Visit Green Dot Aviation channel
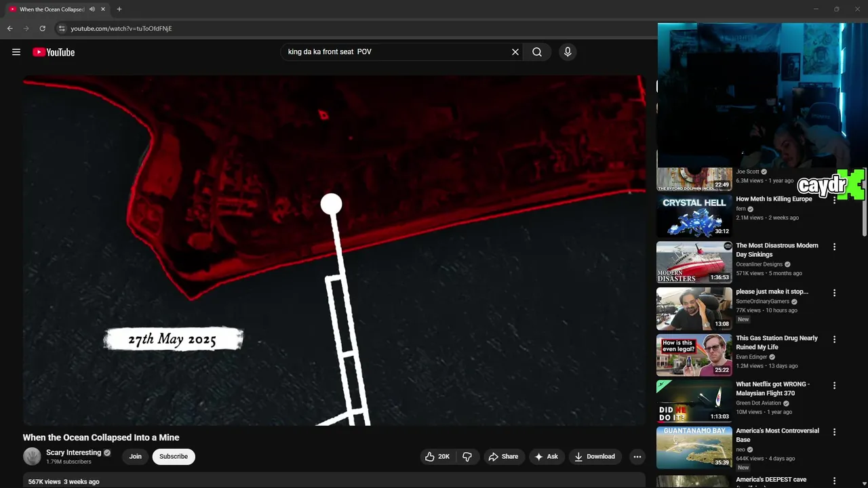 pyautogui.click(x=758, y=403)
